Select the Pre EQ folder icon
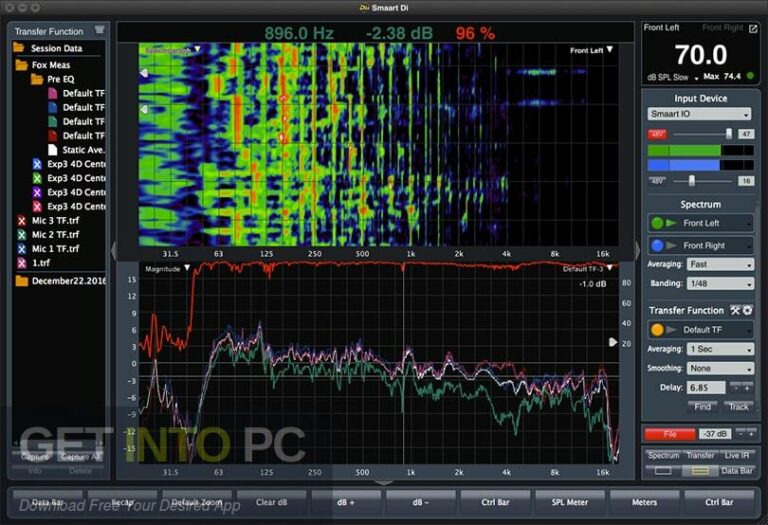768x525 pixels. pos(37,79)
